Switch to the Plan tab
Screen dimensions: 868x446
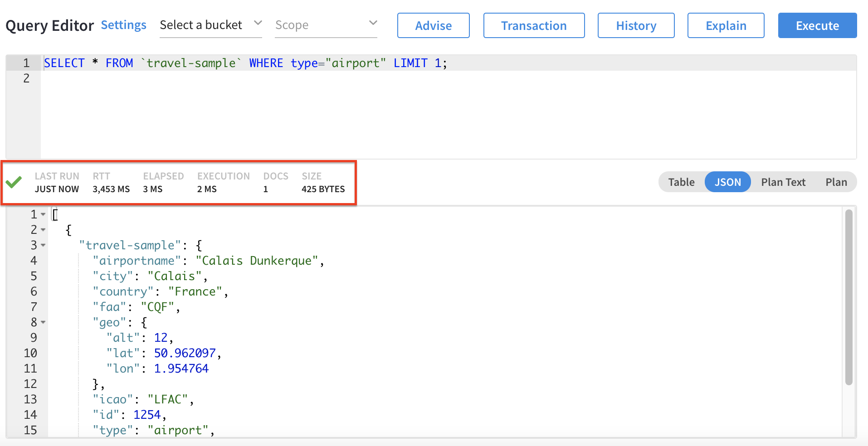point(836,181)
